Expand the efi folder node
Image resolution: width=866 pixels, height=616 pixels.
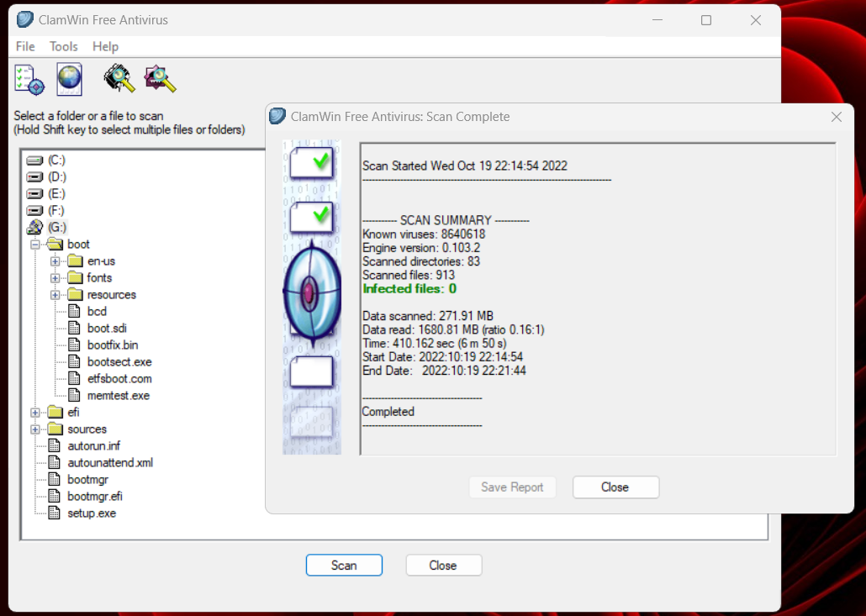[35, 413]
